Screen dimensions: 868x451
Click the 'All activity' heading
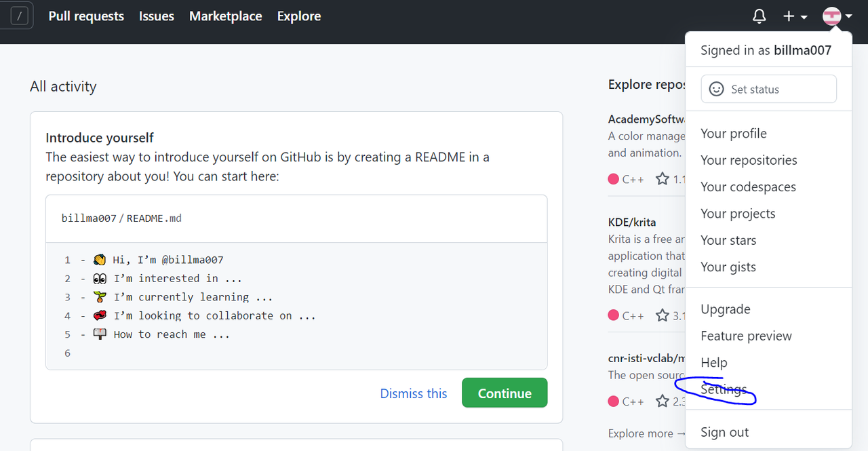coord(63,86)
